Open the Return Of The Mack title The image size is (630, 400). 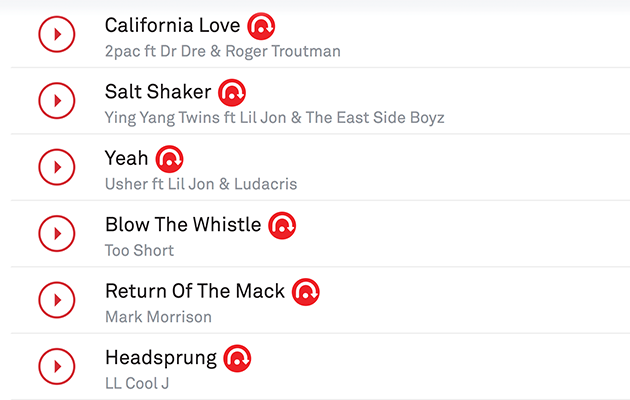[x=195, y=292]
